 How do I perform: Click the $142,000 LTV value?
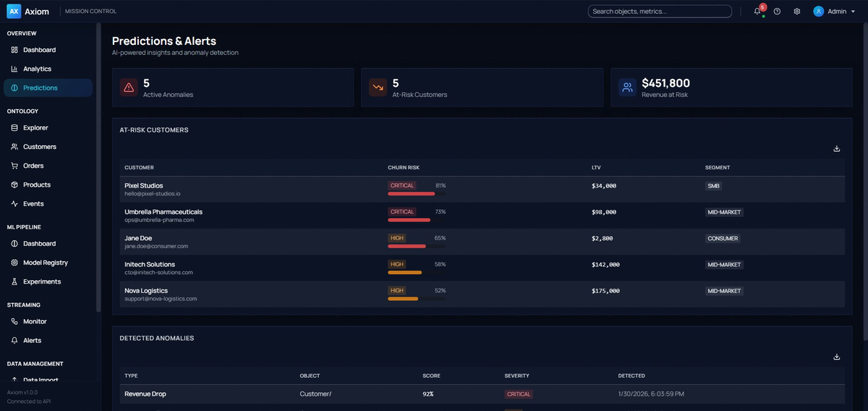605,265
